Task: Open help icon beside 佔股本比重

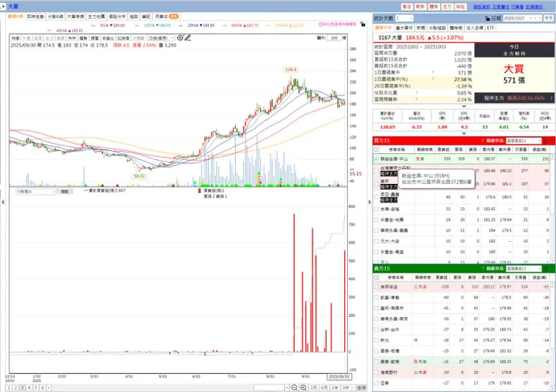Action: (x=417, y=93)
